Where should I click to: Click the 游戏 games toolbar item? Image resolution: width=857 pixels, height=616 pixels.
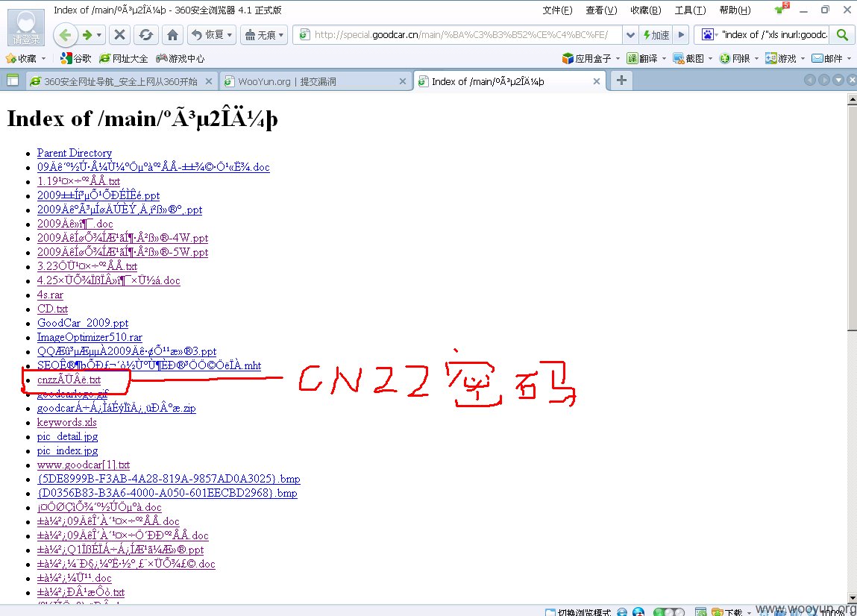pos(781,58)
